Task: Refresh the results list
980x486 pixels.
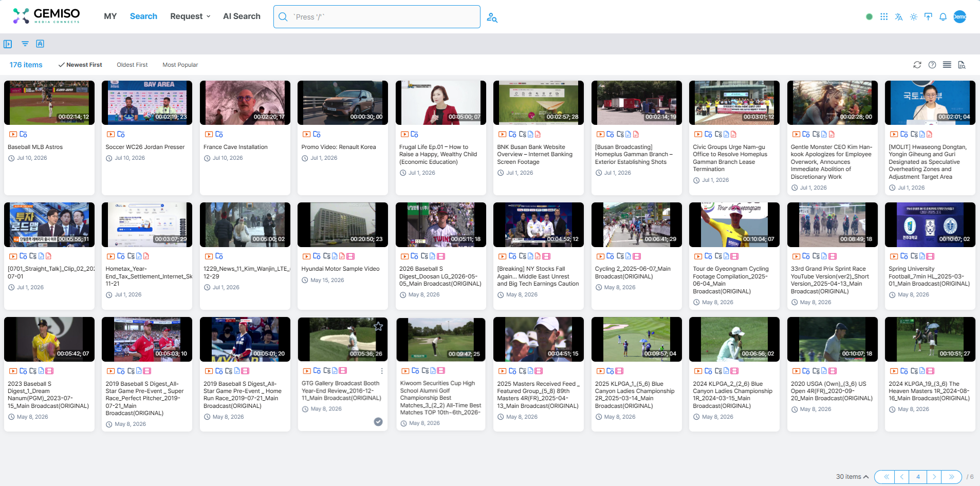Action: (917, 65)
